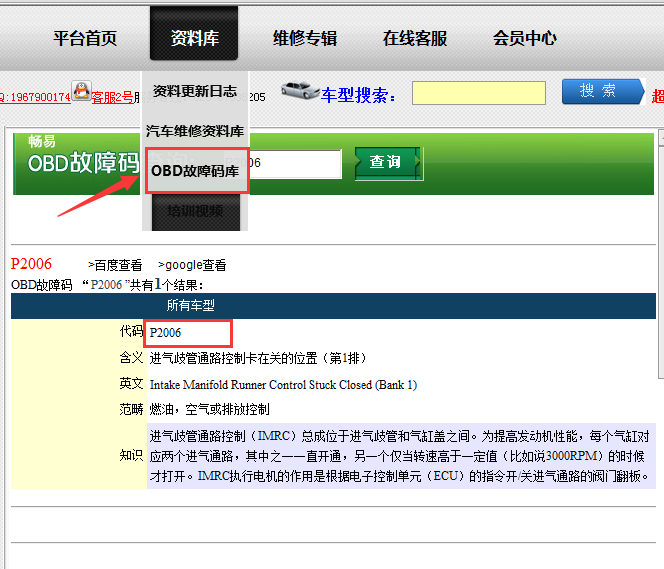Image resolution: width=664 pixels, height=569 pixels.
Task: Open the 资料库 navigation tab
Action: point(194,33)
